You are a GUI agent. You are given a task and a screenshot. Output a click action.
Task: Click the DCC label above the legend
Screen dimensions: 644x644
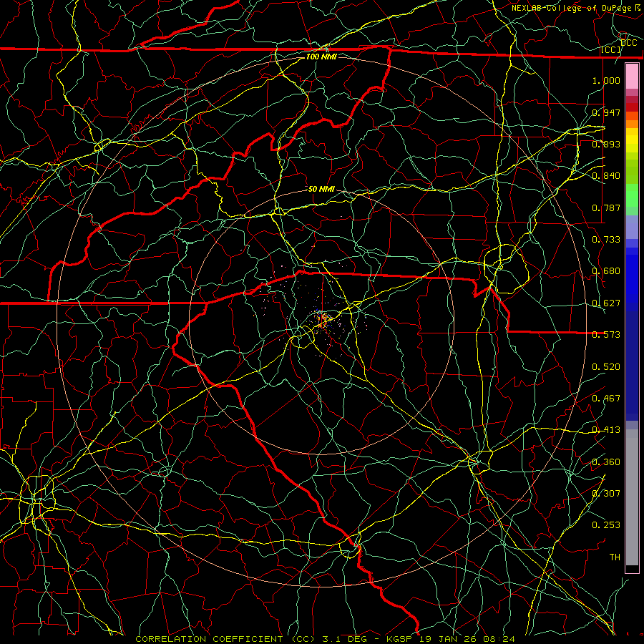click(x=628, y=43)
